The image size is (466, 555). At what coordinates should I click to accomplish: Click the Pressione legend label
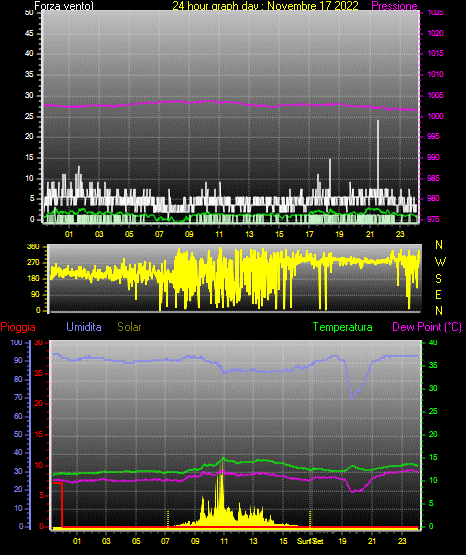(x=394, y=6)
